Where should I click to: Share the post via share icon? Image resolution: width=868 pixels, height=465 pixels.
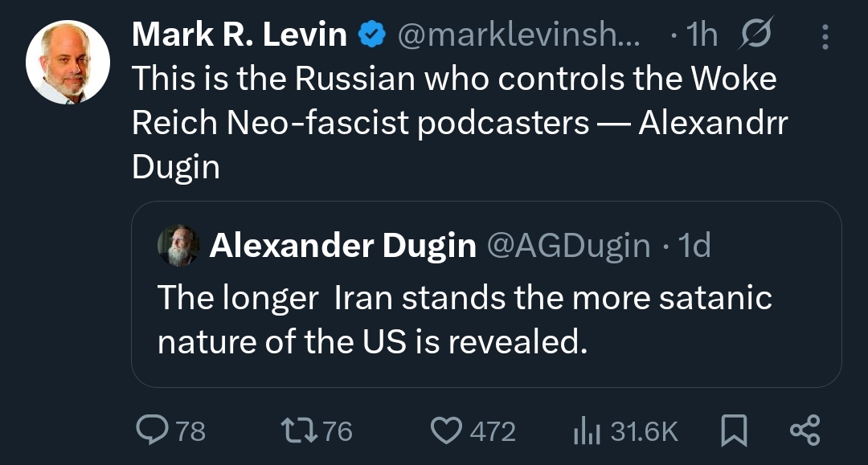point(805,430)
